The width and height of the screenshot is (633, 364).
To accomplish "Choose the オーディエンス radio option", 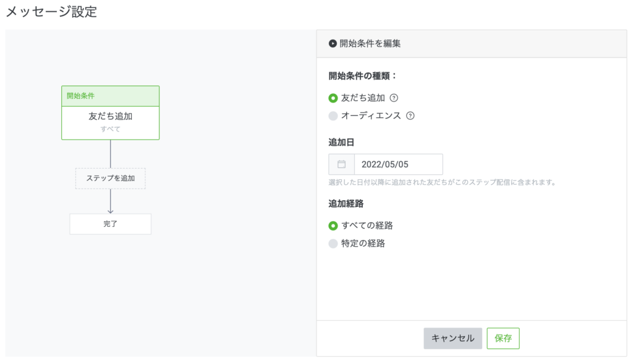I will coord(333,116).
